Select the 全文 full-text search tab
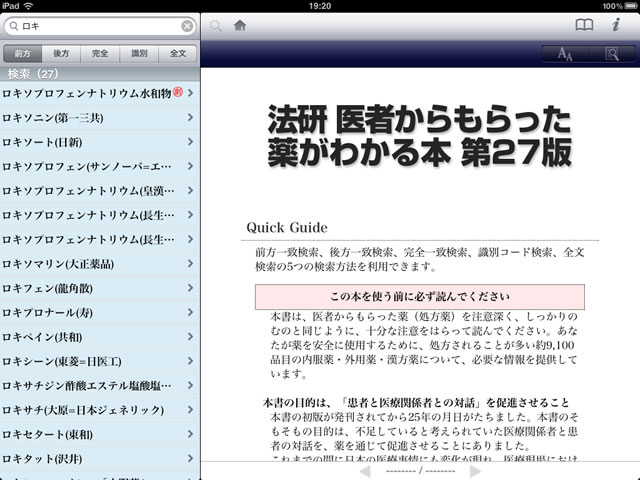Image resolution: width=640 pixels, height=480 pixels. [178, 53]
